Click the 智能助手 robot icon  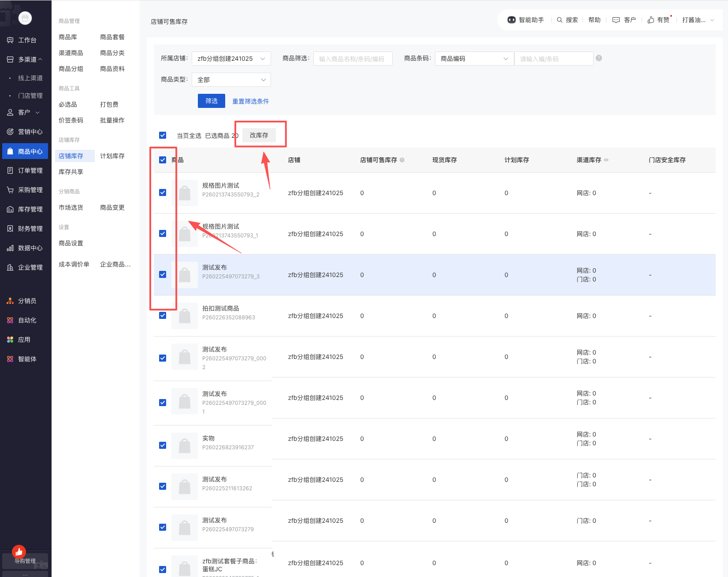coord(511,20)
